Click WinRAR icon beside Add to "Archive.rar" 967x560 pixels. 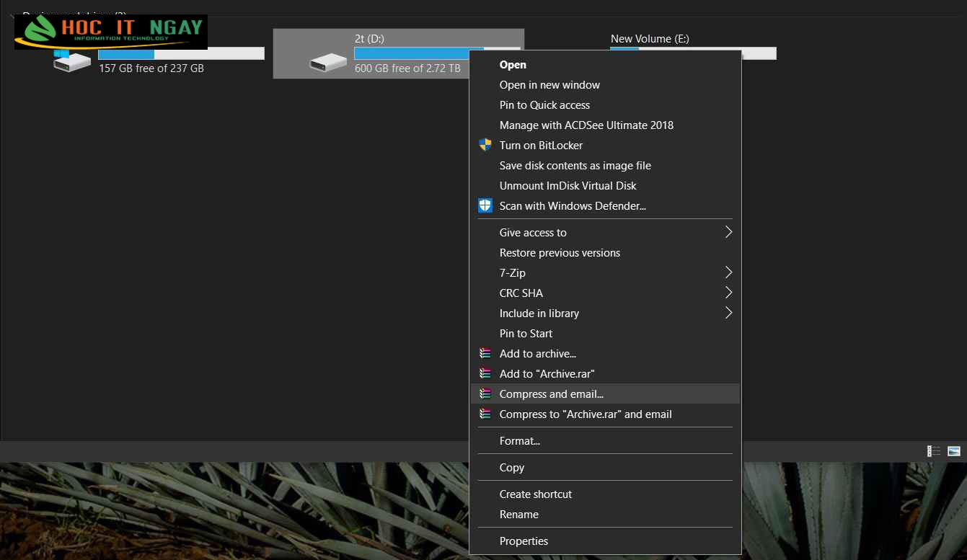(x=485, y=374)
